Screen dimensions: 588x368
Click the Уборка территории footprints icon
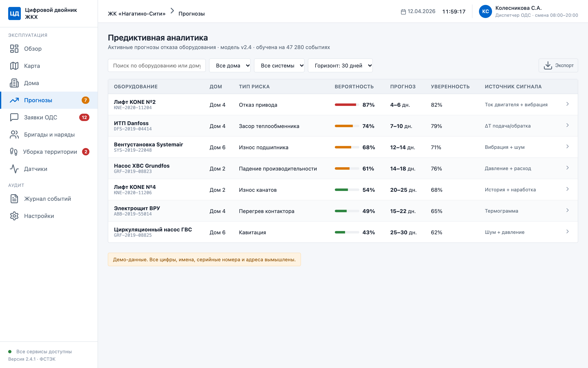(14, 152)
